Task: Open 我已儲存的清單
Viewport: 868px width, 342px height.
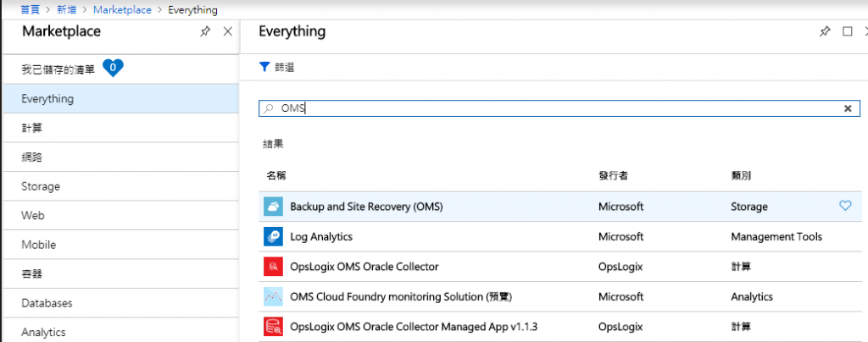Action: (58, 69)
